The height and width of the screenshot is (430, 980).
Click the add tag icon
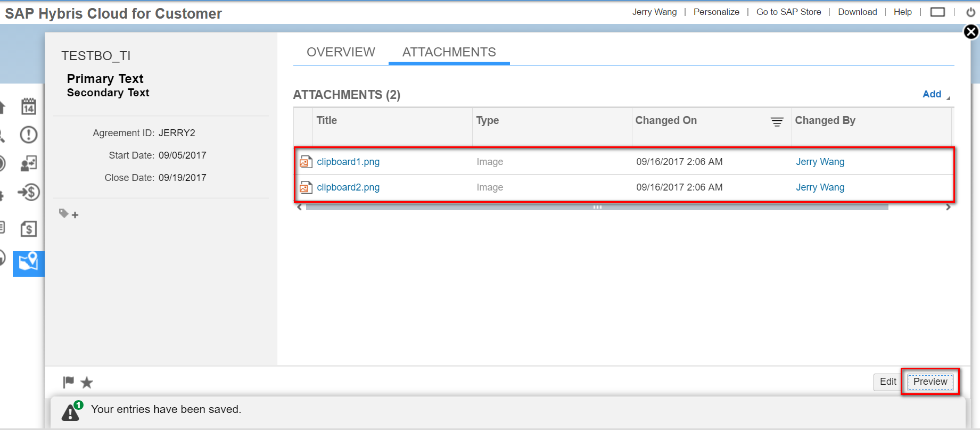coord(69,214)
